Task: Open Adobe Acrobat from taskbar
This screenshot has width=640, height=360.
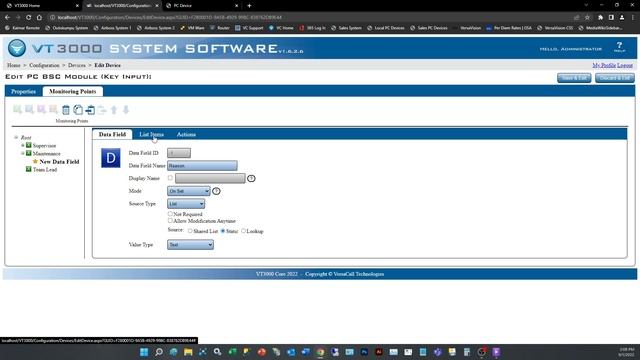Action: 379,352
